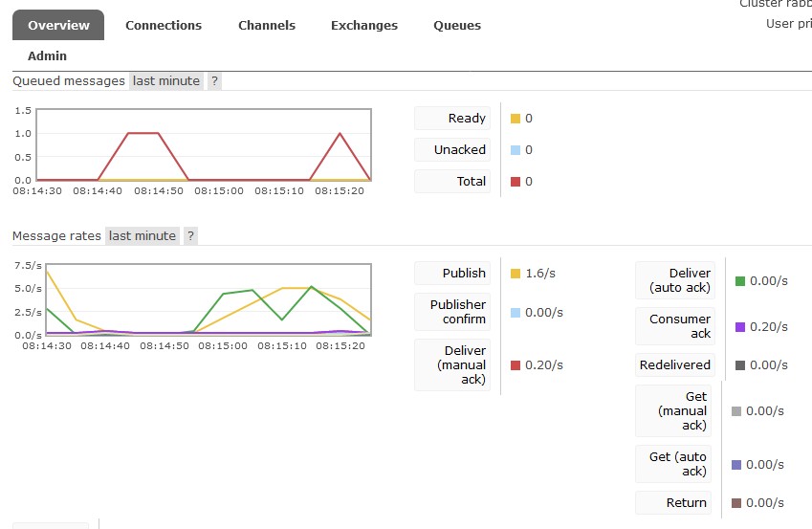Click the Queued messages chart
Screen dimensions: 812x529
pos(204,144)
